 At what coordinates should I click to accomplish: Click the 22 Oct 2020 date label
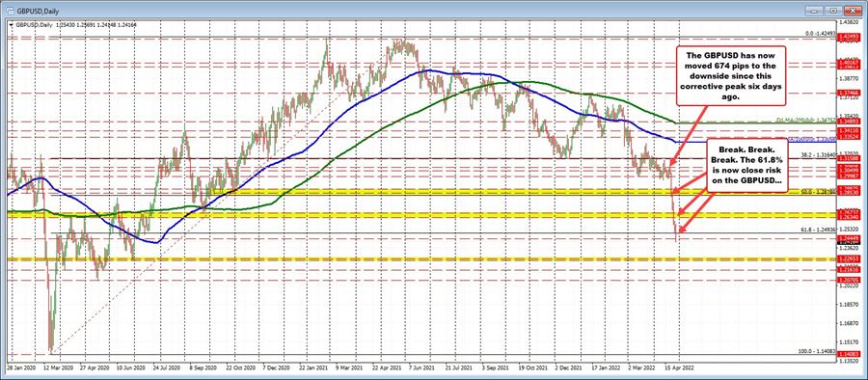click(x=242, y=367)
